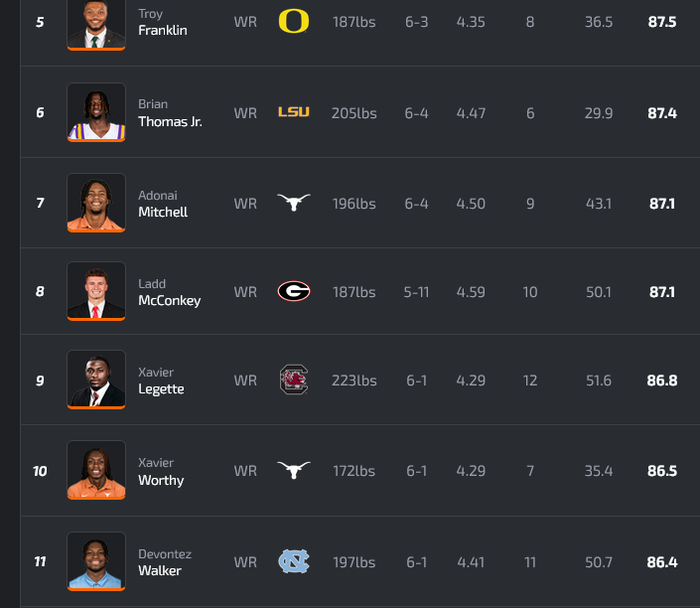
Task: Click the Texas Longhorns logo in Adonai Mitchell's row
Action: [294, 203]
